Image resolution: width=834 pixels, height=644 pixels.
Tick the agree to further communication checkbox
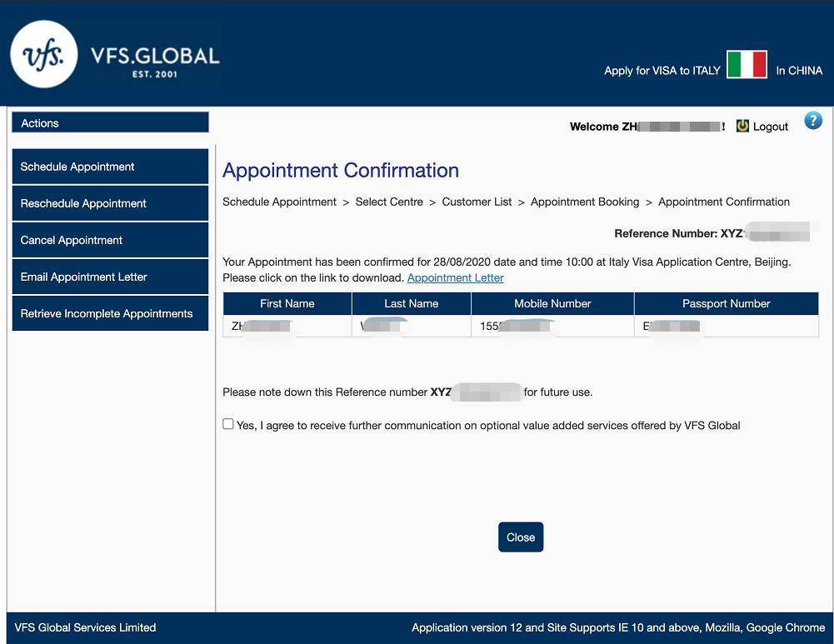tap(228, 424)
